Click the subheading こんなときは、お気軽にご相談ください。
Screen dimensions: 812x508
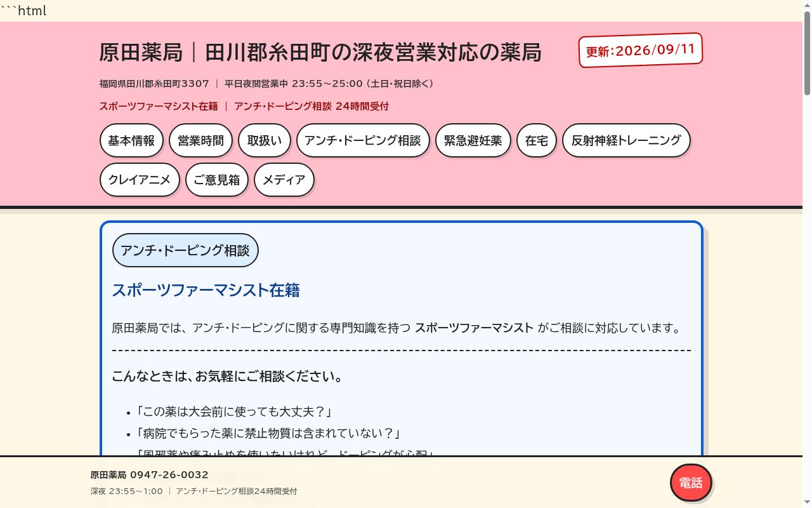pyautogui.click(x=228, y=377)
